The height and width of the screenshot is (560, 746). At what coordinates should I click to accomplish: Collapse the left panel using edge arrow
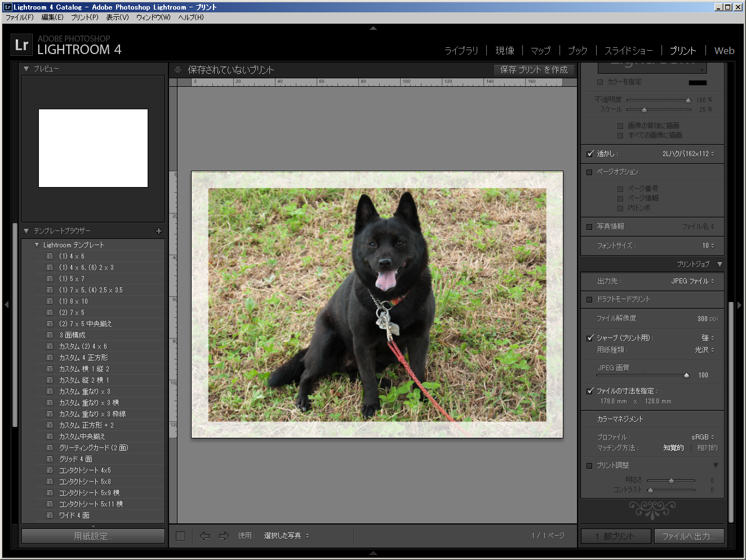click(x=6, y=305)
